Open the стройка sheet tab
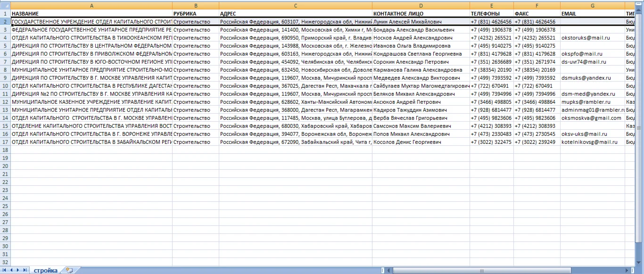The height and width of the screenshot is (274, 644). 46,270
